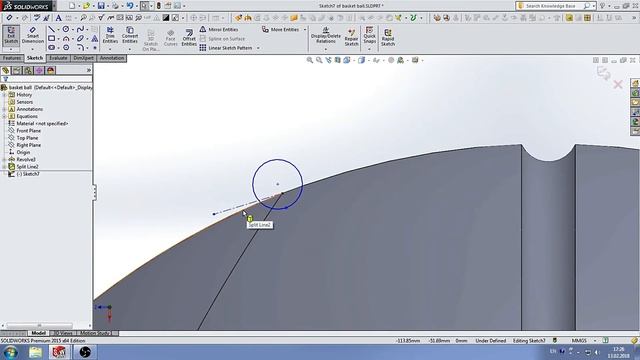Click the Repair Sketch tool
Image resolution: width=640 pixels, height=360 pixels.
pos(351,37)
